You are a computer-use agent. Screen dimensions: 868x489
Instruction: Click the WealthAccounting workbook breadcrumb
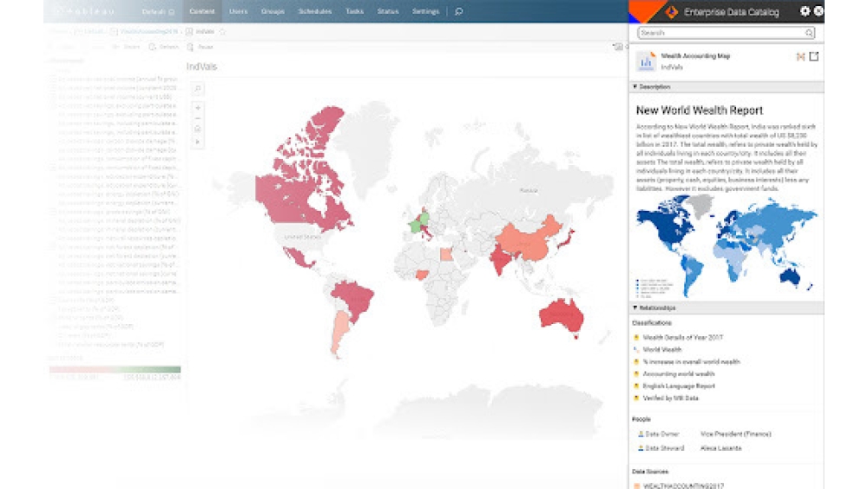(x=148, y=31)
